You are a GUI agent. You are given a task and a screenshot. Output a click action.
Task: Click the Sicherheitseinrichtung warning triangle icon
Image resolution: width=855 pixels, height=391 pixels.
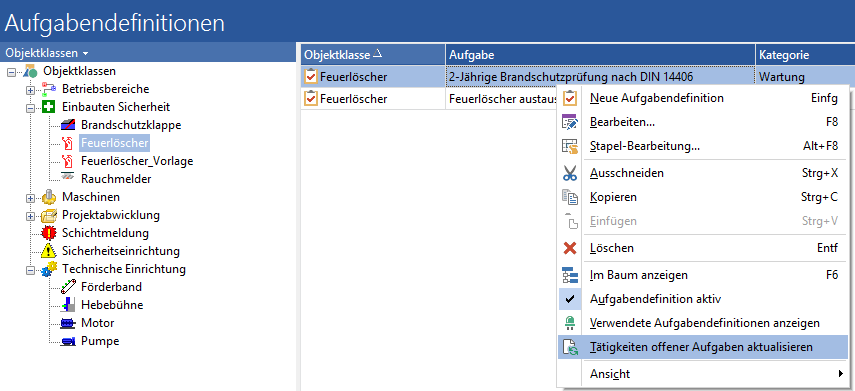coord(49,251)
